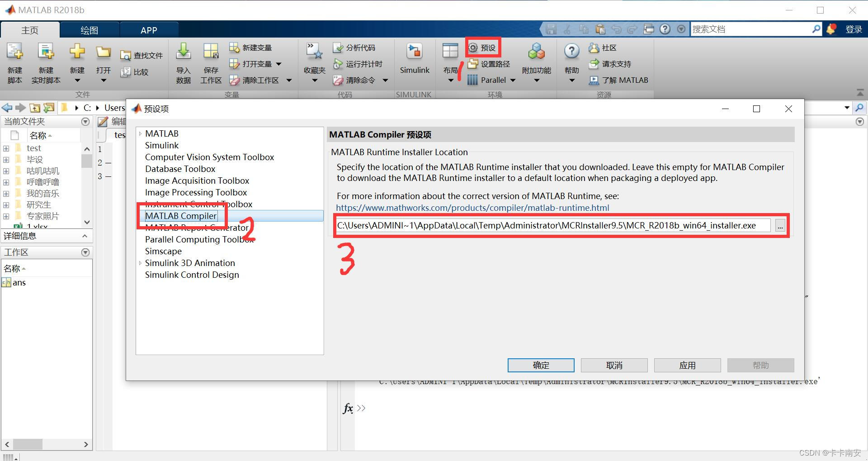Click Run and Time (运行并计时)
Screen dimensions: 868x461
358,64
